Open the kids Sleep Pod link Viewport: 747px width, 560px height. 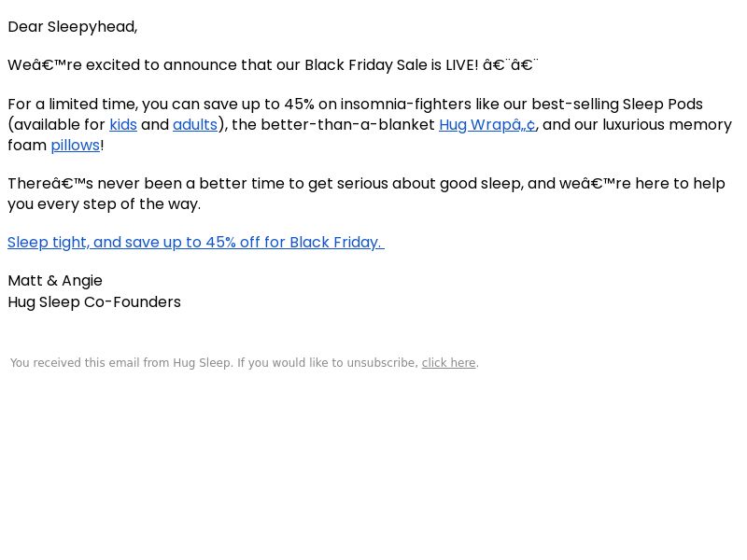click(123, 125)
